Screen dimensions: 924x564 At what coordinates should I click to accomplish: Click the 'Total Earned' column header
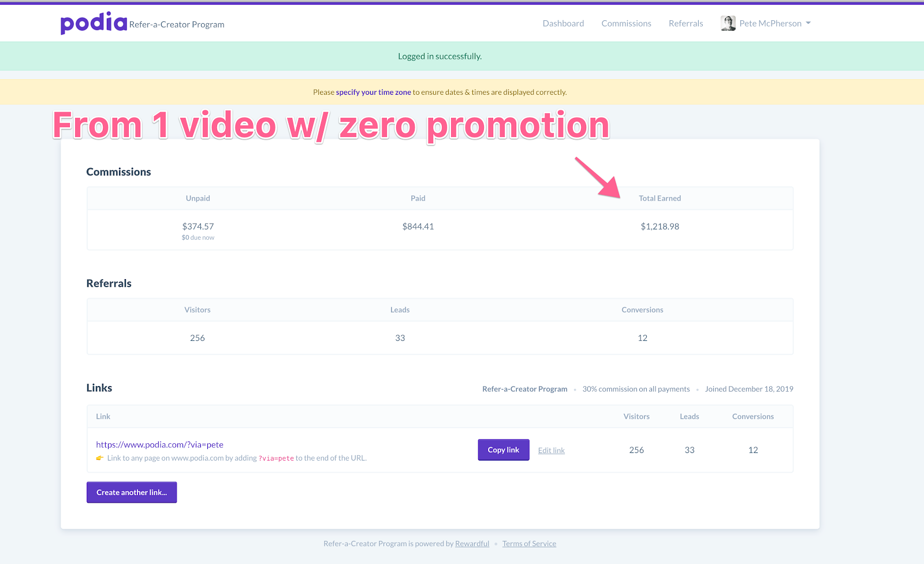(660, 198)
